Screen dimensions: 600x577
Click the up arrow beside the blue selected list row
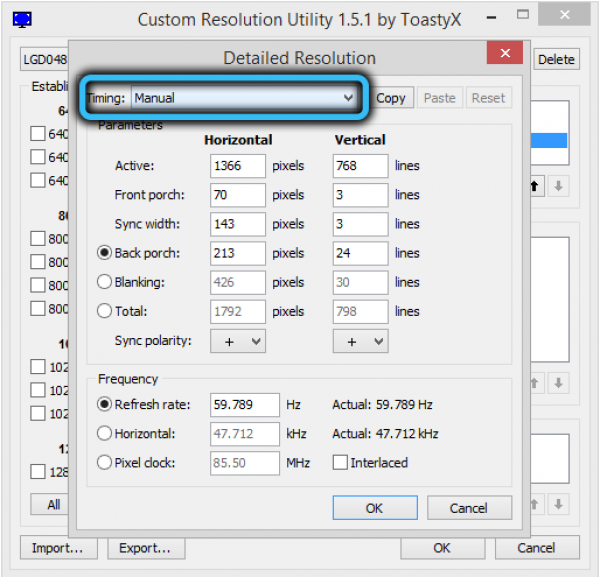click(x=535, y=186)
